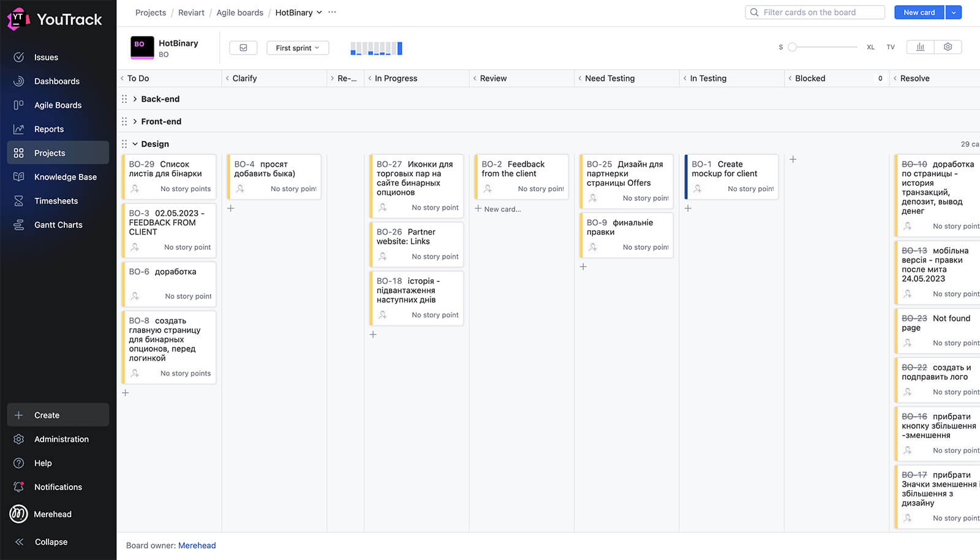Screen dimensions: 980x560
Task: Click the backlog toggle icon beside First sprint
Action: pyautogui.click(x=243, y=48)
